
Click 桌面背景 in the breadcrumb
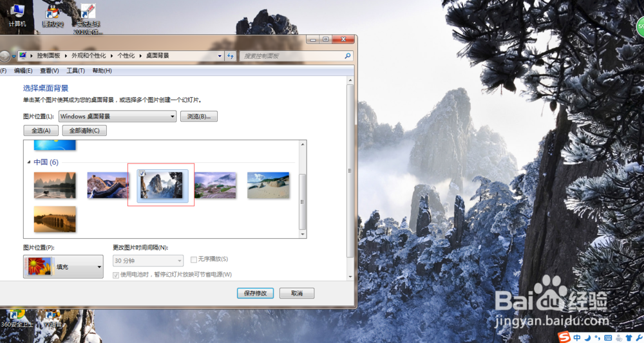[158, 56]
